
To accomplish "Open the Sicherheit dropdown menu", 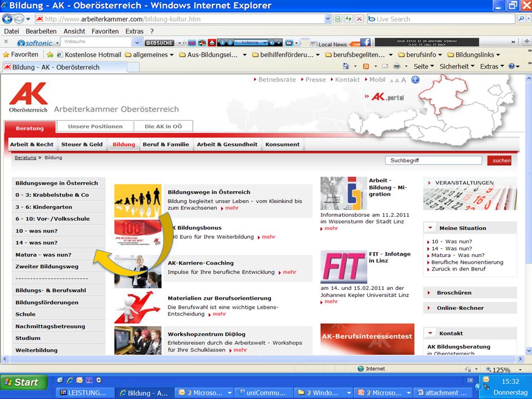I will (457, 66).
